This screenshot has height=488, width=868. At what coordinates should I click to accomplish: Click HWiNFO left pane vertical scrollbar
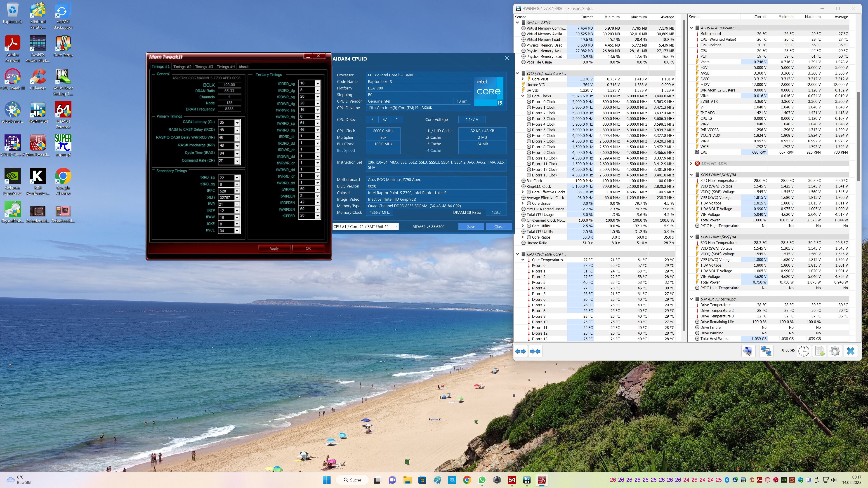coord(684,175)
